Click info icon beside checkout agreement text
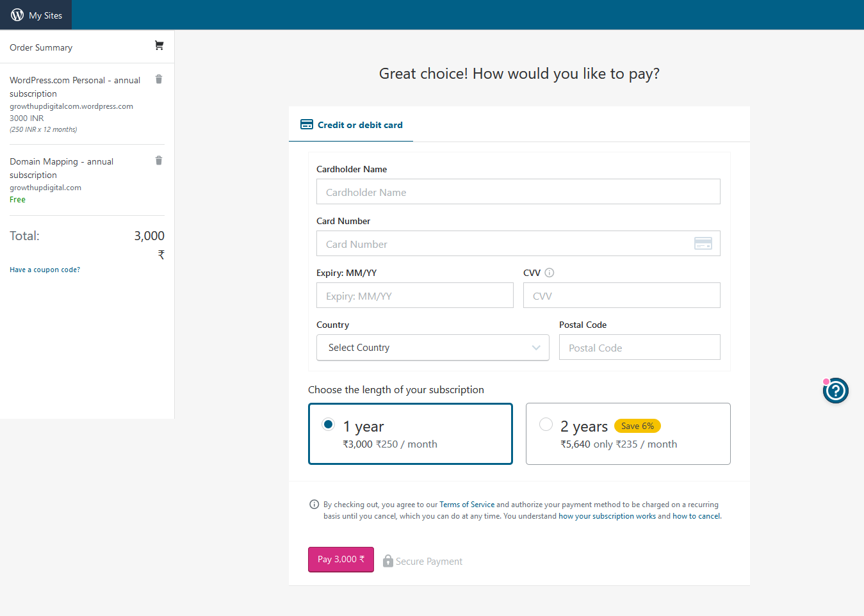The width and height of the screenshot is (864, 616). [x=314, y=505]
